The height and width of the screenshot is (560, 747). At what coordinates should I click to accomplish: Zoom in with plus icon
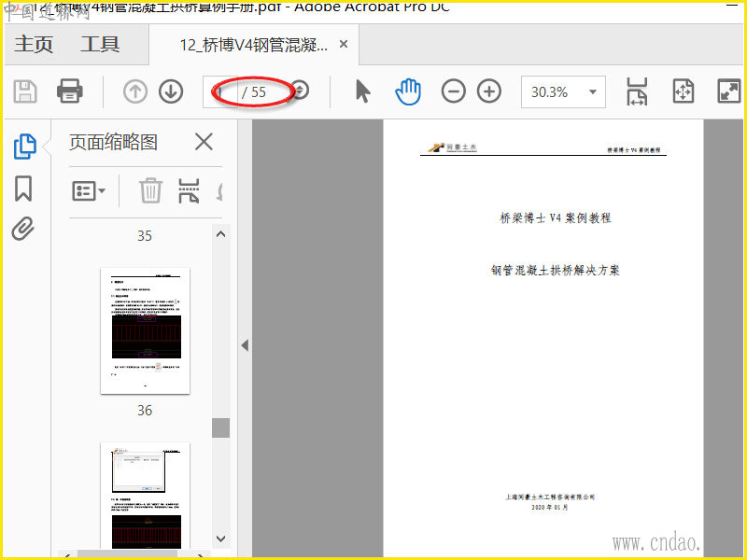489,91
